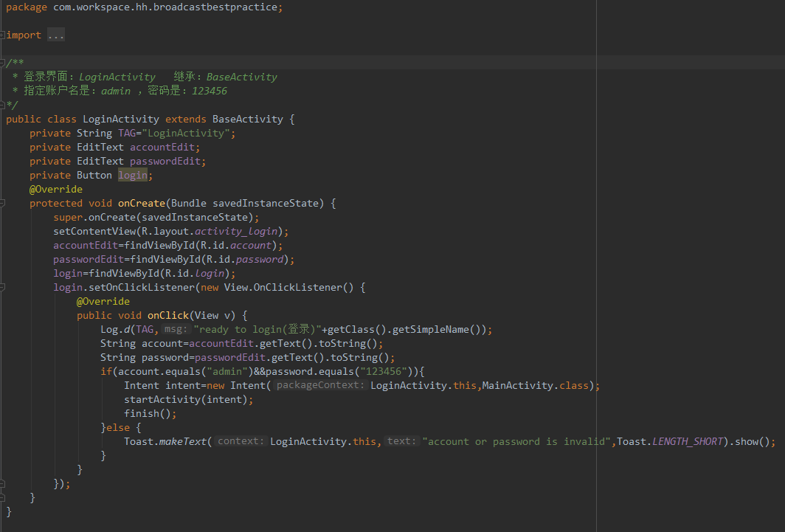This screenshot has height=532, width=785.
Task: Click the "packageContext:" parameter hint
Action: (320, 385)
